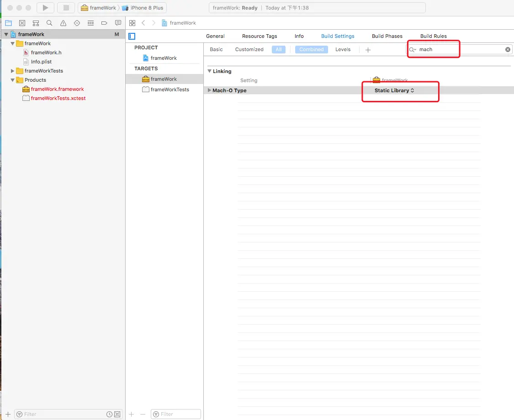Viewport: 514px width, 420px height.
Task: Show Basic build settings
Action: point(217,49)
